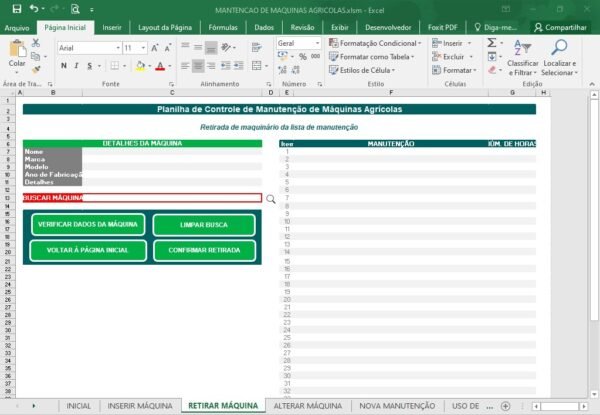
Task: Click the Format Painter brush icon
Action: (36, 69)
